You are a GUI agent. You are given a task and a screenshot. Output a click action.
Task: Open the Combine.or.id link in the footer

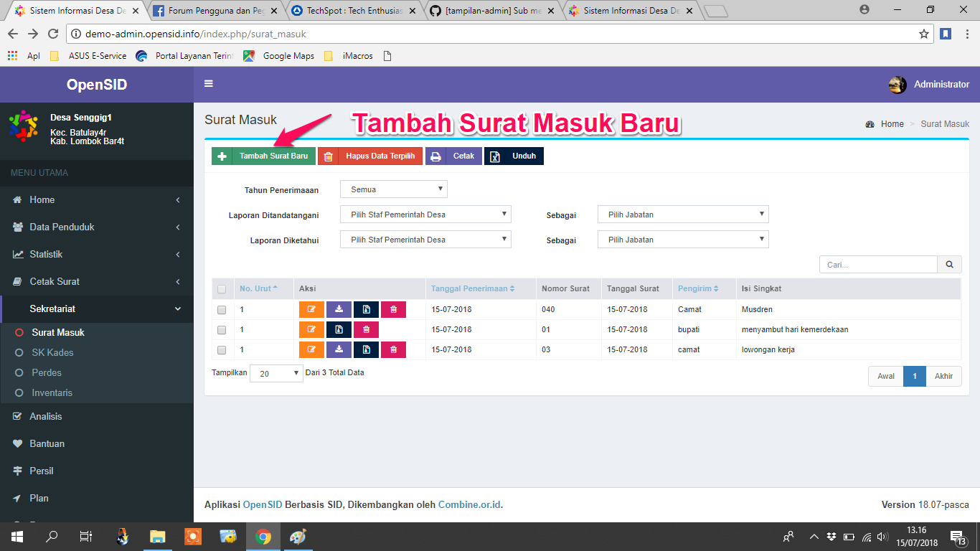[x=471, y=504]
